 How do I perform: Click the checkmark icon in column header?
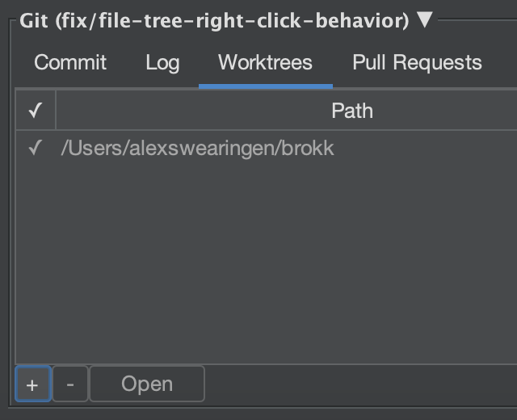pos(36,110)
